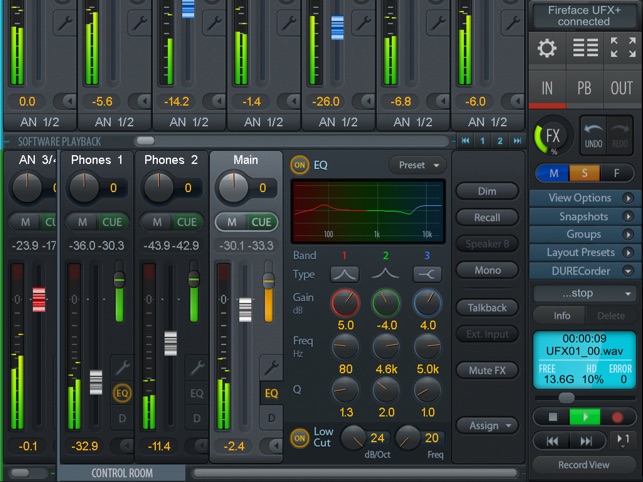Toggle global Mute M button
This screenshot has height=482, width=643.
tap(553, 173)
